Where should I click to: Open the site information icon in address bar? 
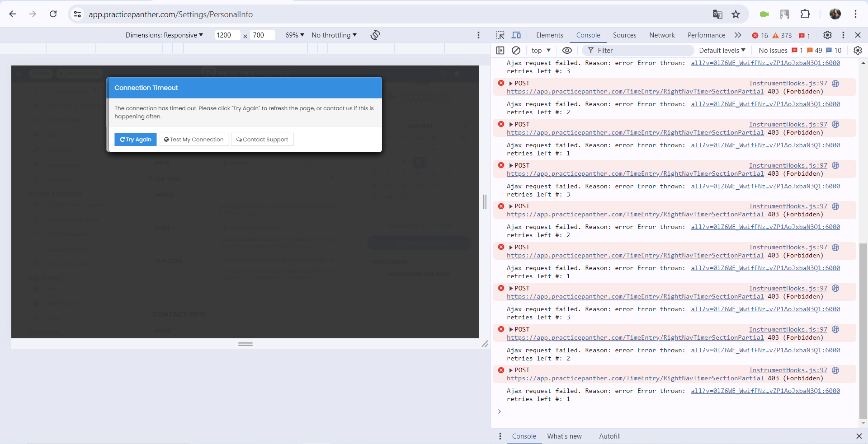[78, 14]
